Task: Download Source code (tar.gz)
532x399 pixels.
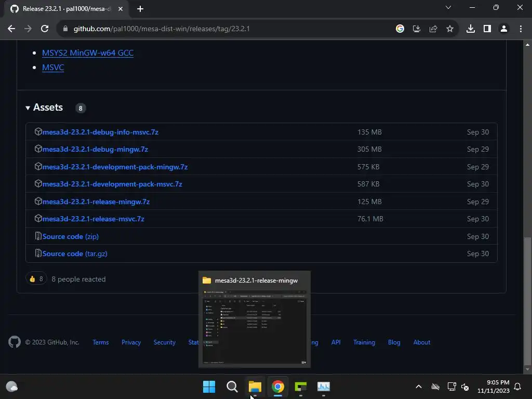Action: coord(75,254)
